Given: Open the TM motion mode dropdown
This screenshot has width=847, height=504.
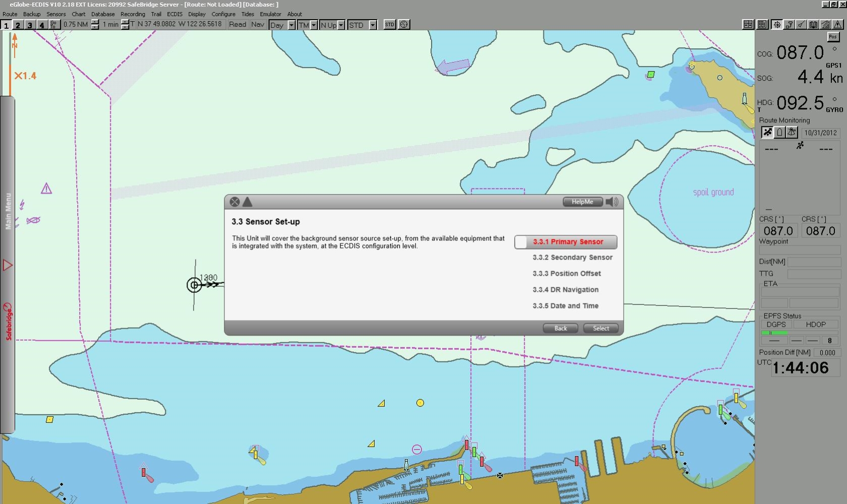Looking at the screenshot, I should [315, 25].
